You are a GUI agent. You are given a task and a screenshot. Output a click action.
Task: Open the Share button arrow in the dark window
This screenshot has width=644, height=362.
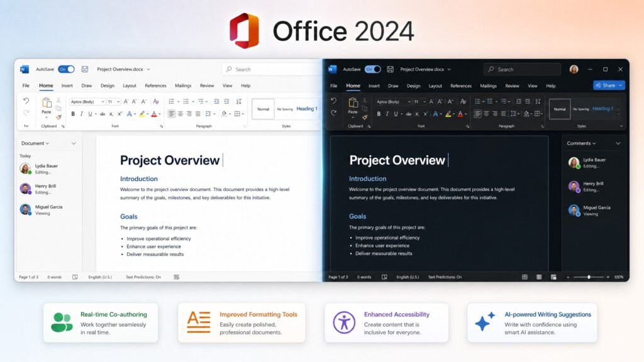coord(621,85)
